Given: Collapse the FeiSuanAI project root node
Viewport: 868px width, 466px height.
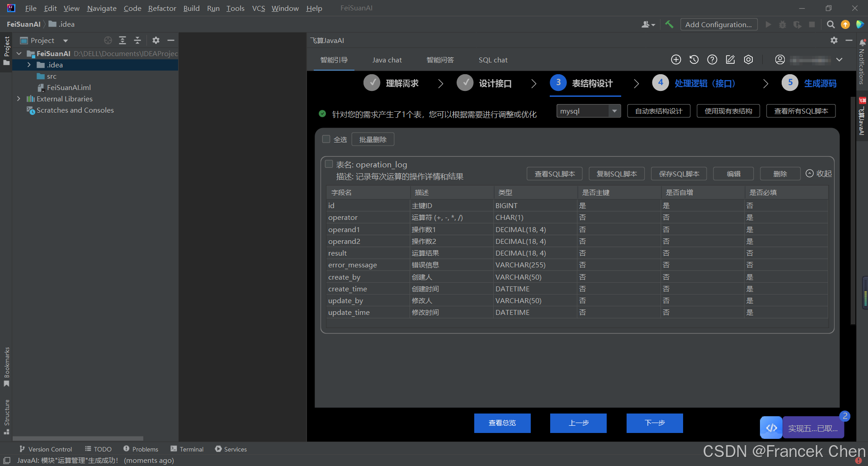Looking at the screenshot, I should 19,53.
